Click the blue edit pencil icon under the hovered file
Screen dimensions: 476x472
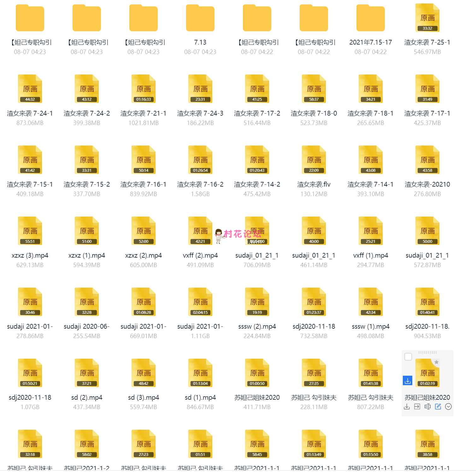438,407
